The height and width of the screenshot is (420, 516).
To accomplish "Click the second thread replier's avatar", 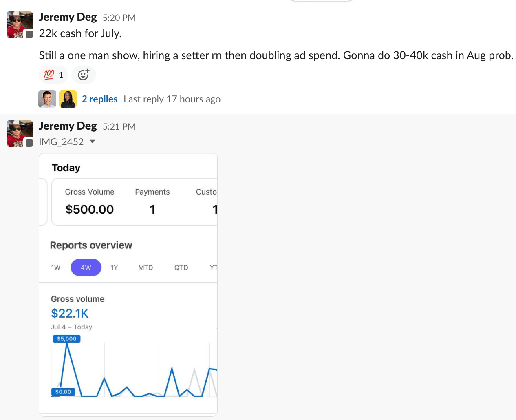I will click(x=68, y=99).
